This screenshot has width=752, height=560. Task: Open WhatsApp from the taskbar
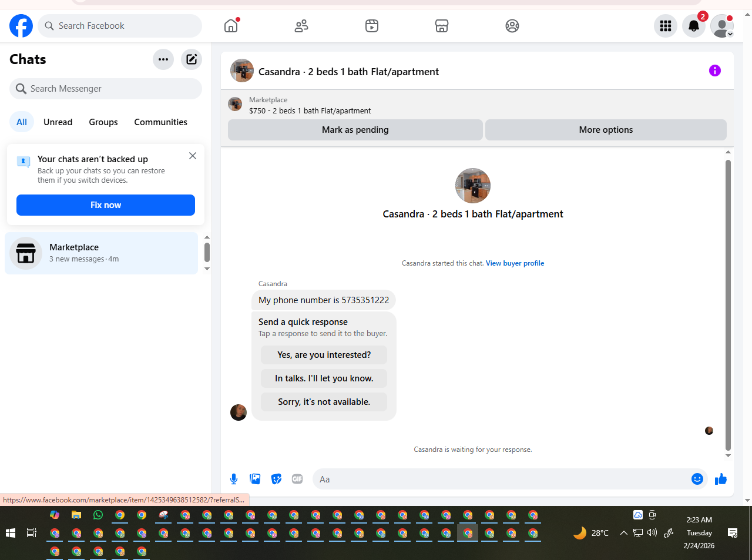click(98, 515)
